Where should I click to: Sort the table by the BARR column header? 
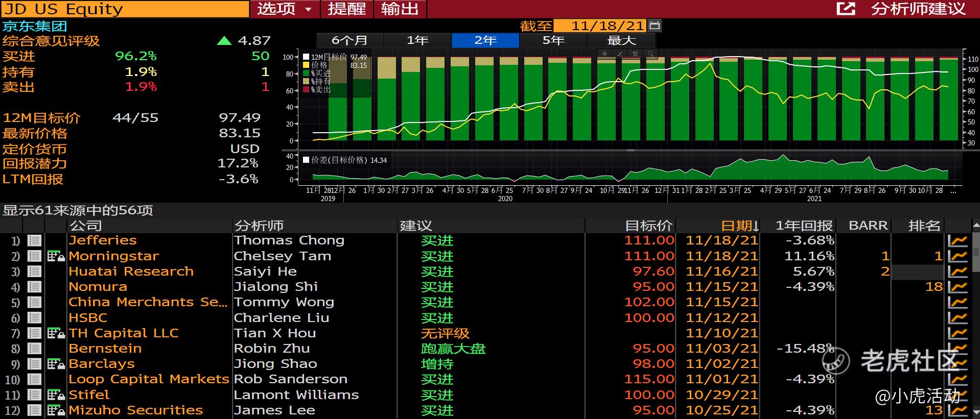point(864,226)
